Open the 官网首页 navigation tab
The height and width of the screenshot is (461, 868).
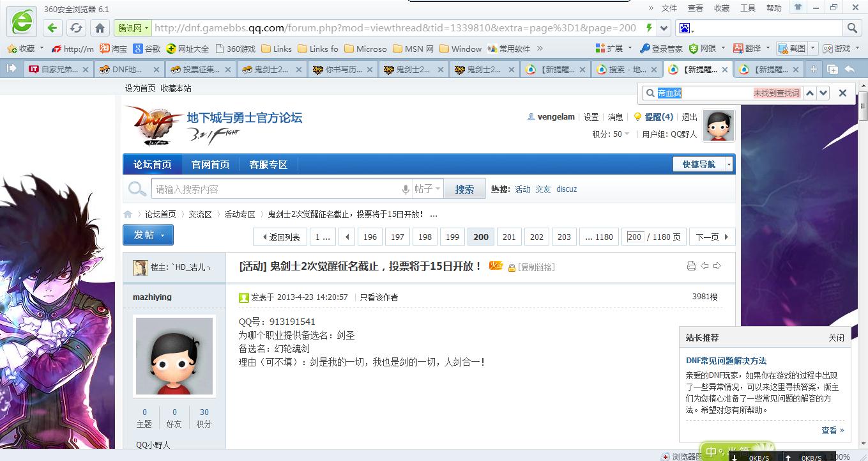tap(210, 164)
